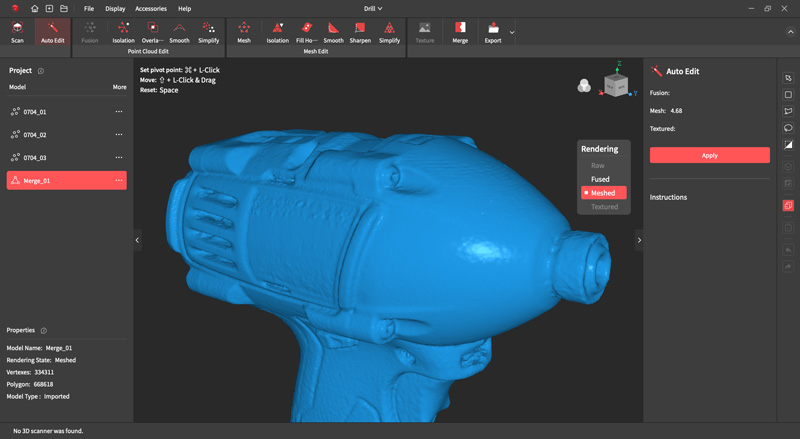800x439 pixels.
Task: Expand the arrow next to Export
Action: click(x=512, y=33)
